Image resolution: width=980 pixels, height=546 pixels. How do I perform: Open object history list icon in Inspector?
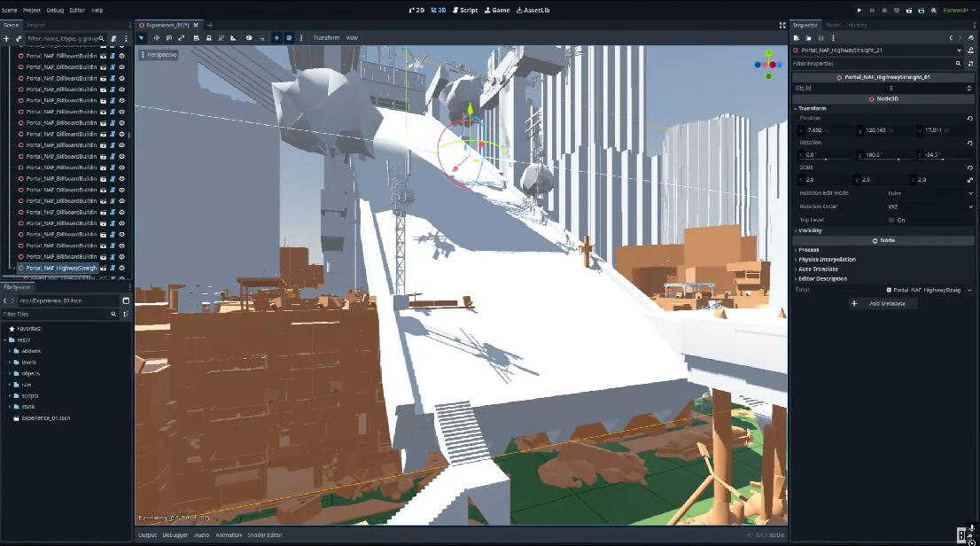970,37
